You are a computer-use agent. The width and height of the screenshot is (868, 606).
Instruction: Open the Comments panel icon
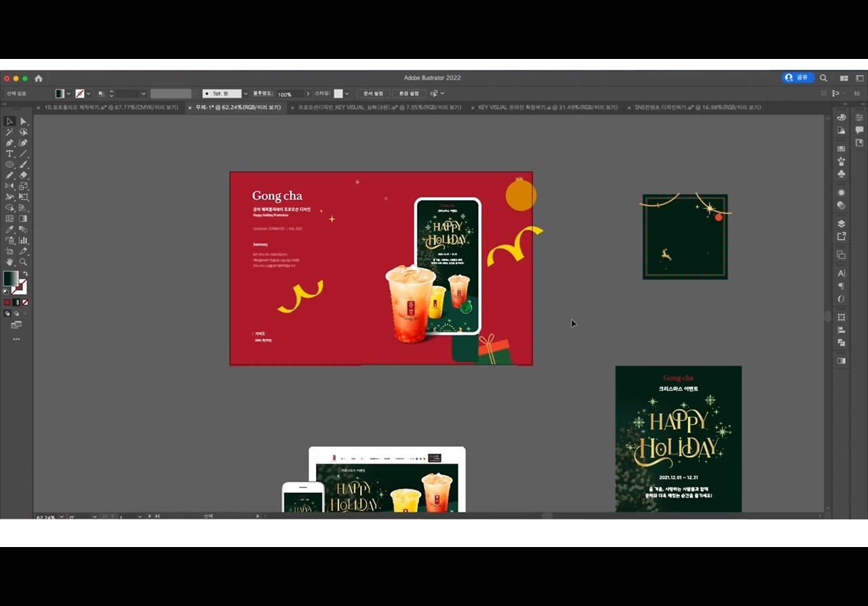pos(859,130)
